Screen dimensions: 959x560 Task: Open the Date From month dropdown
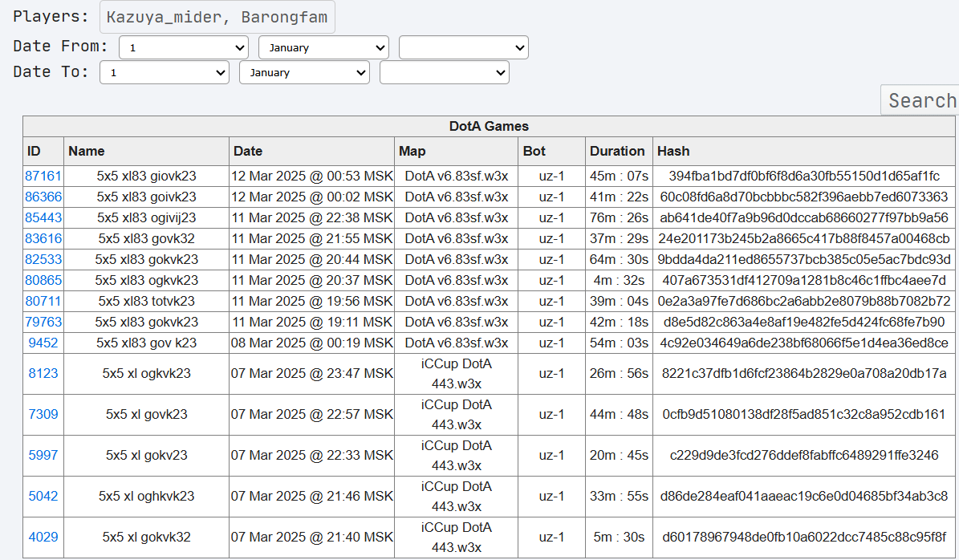323,47
